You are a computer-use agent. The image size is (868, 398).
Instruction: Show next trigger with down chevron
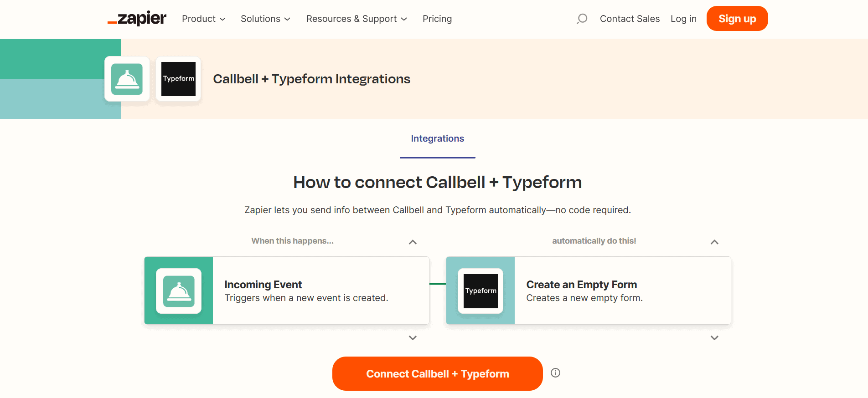(413, 338)
